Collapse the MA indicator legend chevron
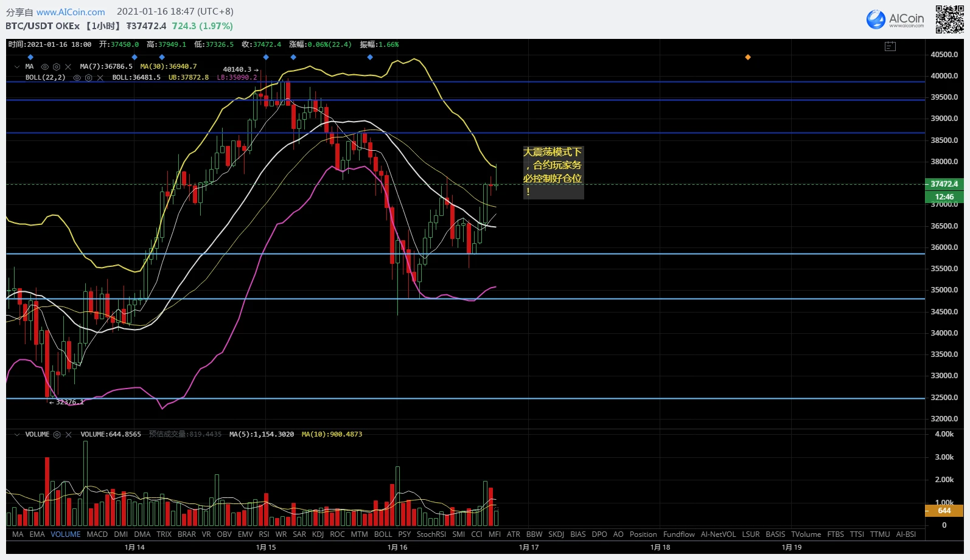 (x=17, y=67)
